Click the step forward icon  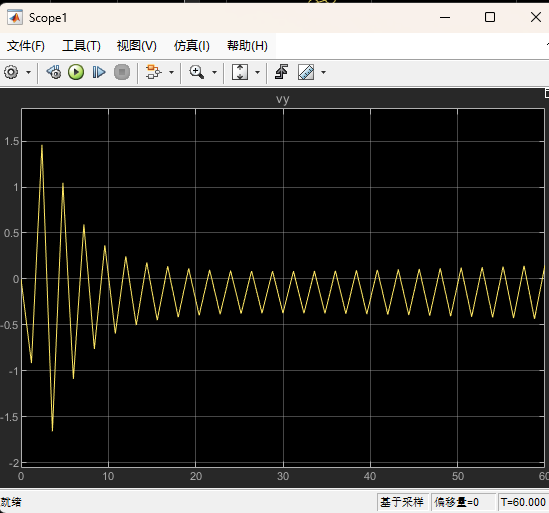(99, 72)
